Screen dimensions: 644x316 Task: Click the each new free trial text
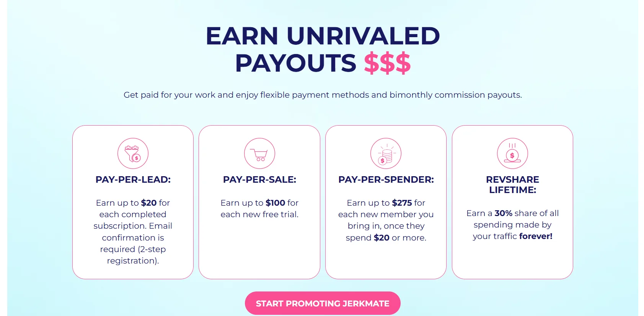pos(259,214)
